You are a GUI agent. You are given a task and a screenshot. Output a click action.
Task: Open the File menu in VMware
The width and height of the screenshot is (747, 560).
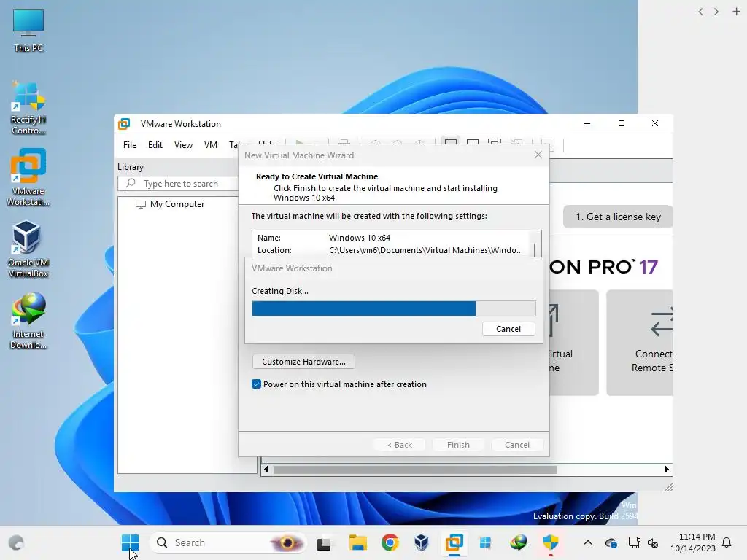point(130,145)
